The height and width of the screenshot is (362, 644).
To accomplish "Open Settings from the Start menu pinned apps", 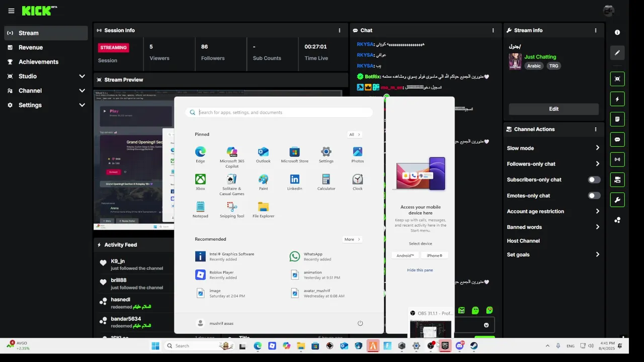I will [326, 154].
